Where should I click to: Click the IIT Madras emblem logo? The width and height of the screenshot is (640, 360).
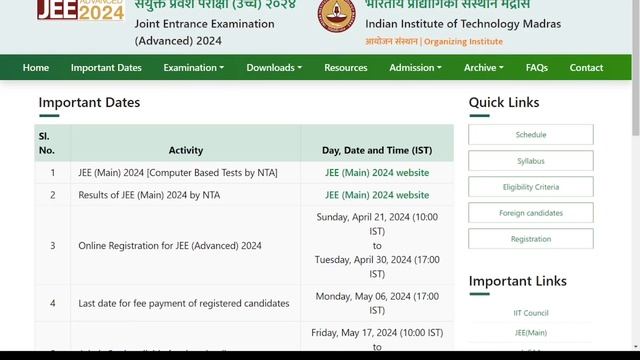coord(336,16)
